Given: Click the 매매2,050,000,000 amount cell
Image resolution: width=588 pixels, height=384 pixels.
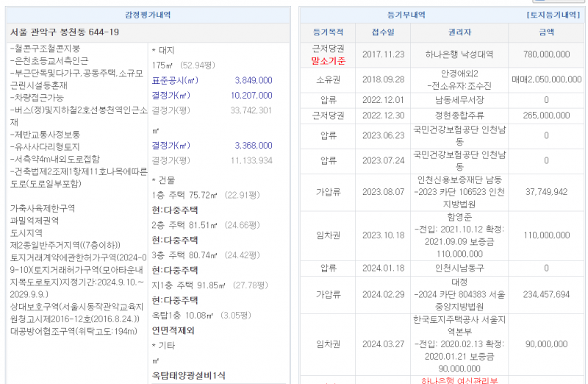Looking at the screenshot, I should coord(546,78).
